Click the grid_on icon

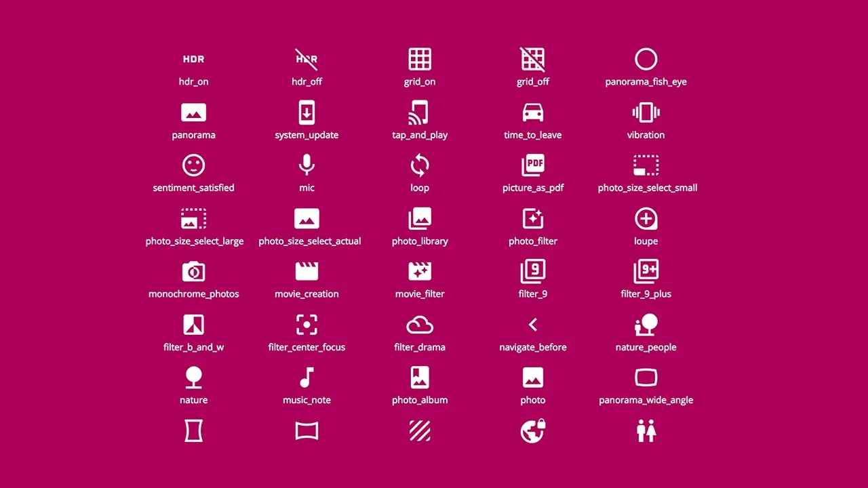(x=420, y=59)
